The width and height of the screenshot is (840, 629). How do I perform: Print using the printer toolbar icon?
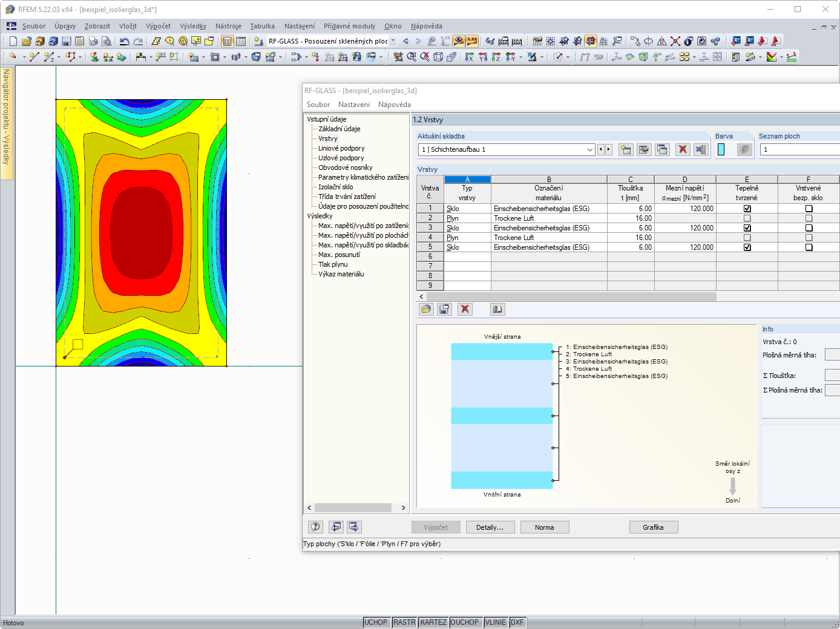pyautogui.click(x=93, y=41)
